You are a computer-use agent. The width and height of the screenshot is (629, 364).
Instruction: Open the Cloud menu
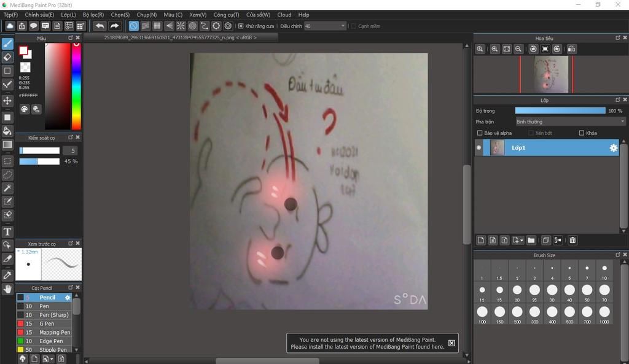click(x=284, y=15)
